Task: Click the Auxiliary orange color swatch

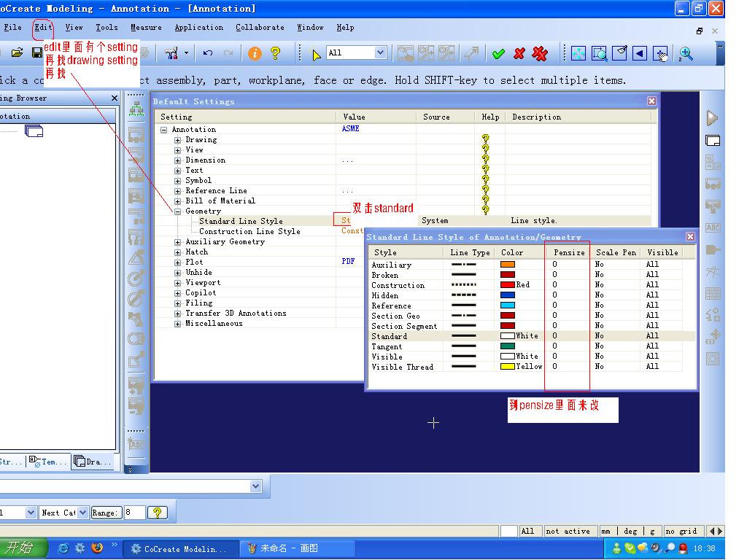Action: point(508,264)
